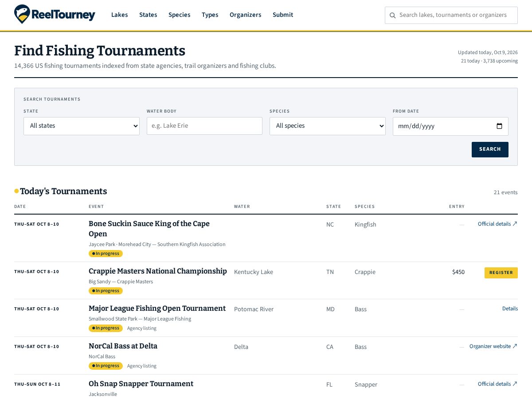Click the Water Body input field
The image size is (532, 399).
[204, 126]
